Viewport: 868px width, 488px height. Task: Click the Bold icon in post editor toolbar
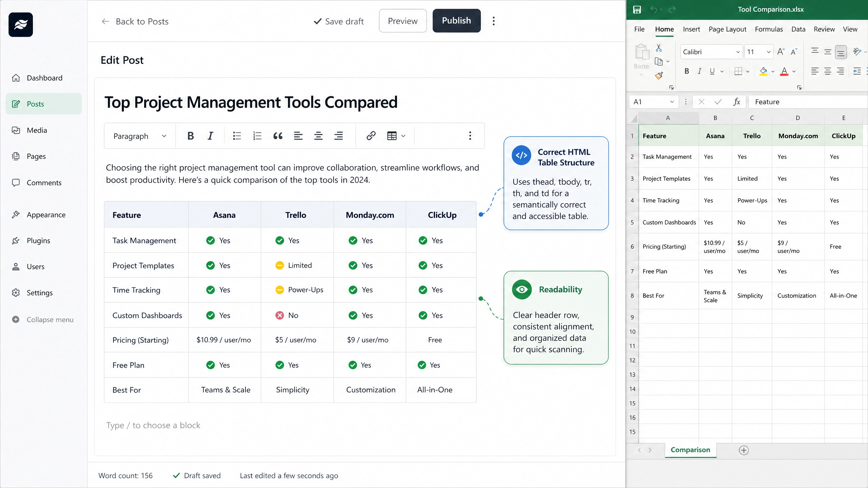point(191,136)
